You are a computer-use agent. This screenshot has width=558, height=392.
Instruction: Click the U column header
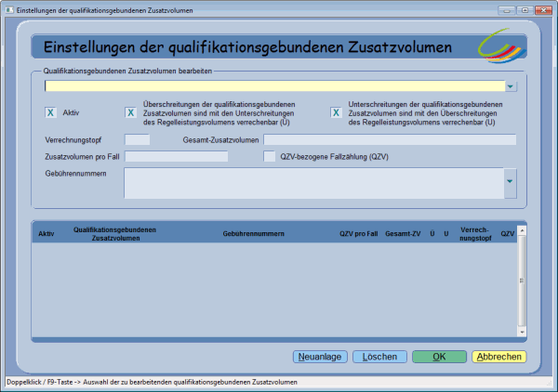coord(445,233)
